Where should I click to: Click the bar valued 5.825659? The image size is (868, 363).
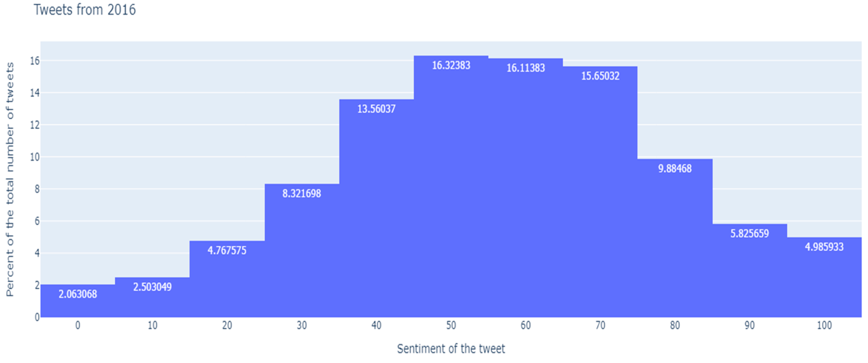click(750, 270)
